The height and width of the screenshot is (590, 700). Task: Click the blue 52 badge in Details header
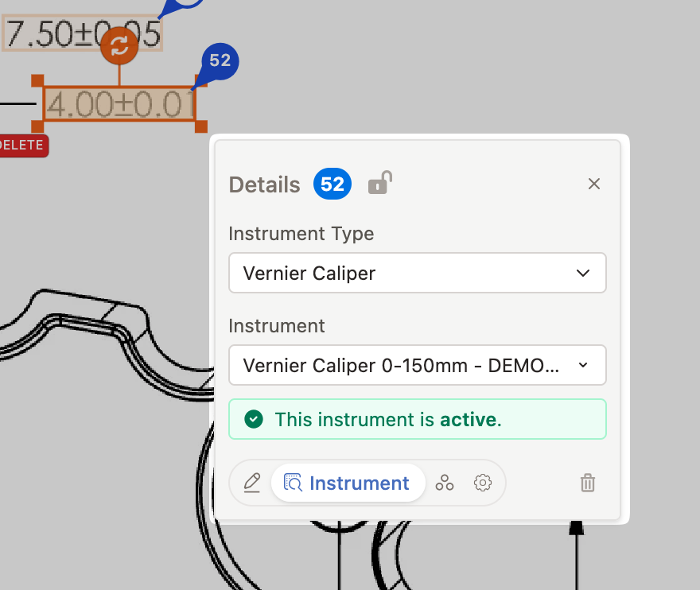pyautogui.click(x=332, y=184)
